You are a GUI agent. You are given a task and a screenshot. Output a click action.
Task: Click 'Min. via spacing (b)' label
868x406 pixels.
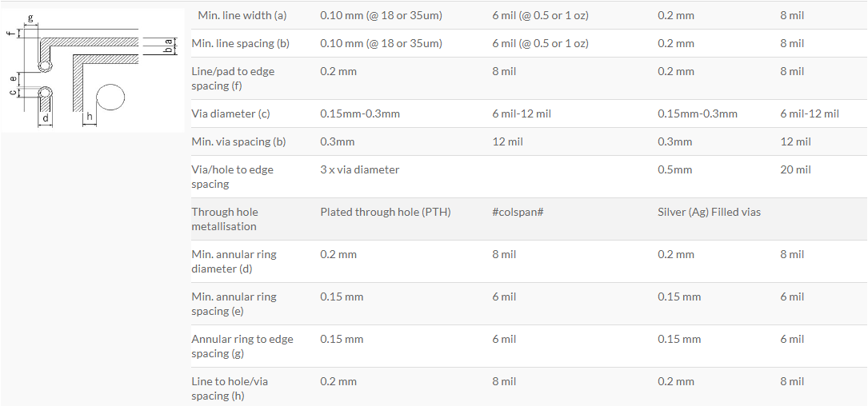point(238,141)
